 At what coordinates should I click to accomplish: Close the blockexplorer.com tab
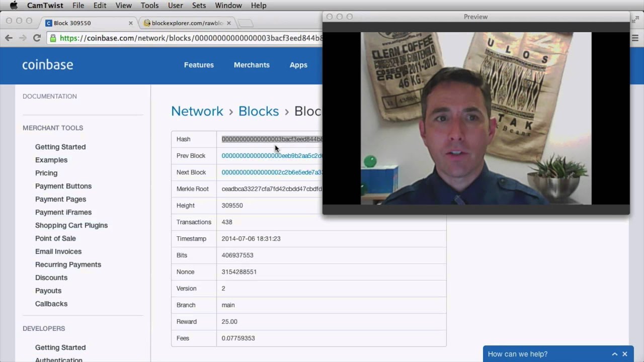coord(229,23)
